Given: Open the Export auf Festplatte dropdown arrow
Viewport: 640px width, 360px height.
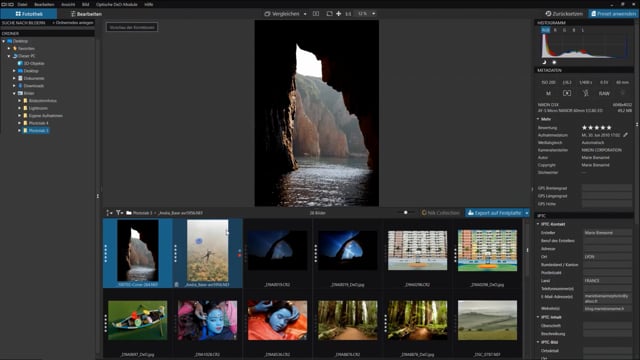Looking at the screenshot, I should [x=527, y=213].
